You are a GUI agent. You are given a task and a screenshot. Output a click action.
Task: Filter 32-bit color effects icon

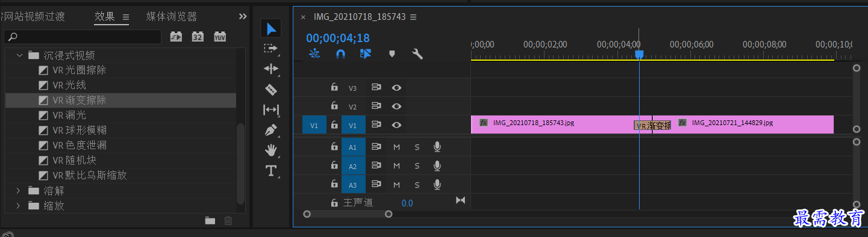198,37
